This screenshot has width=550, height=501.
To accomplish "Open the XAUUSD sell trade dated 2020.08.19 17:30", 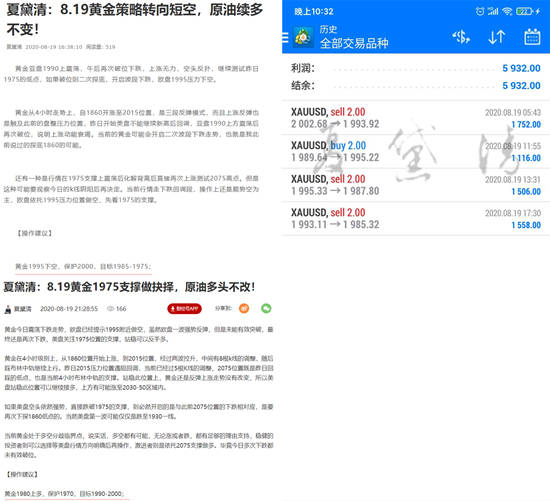I will click(x=416, y=219).
